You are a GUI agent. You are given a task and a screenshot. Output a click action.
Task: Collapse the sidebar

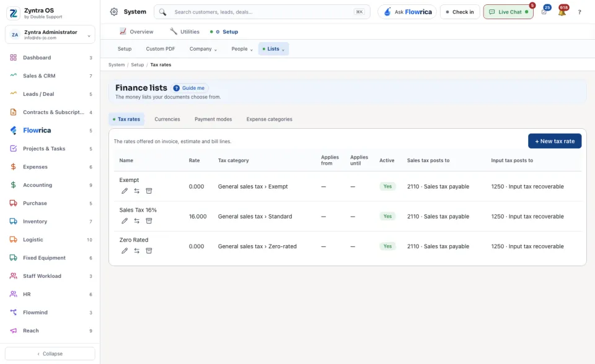tap(50, 353)
